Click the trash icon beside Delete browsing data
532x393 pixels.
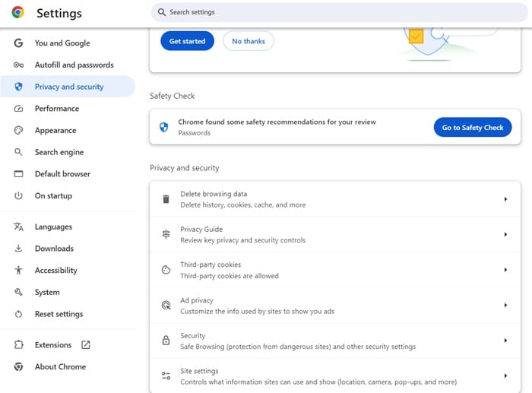click(166, 199)
